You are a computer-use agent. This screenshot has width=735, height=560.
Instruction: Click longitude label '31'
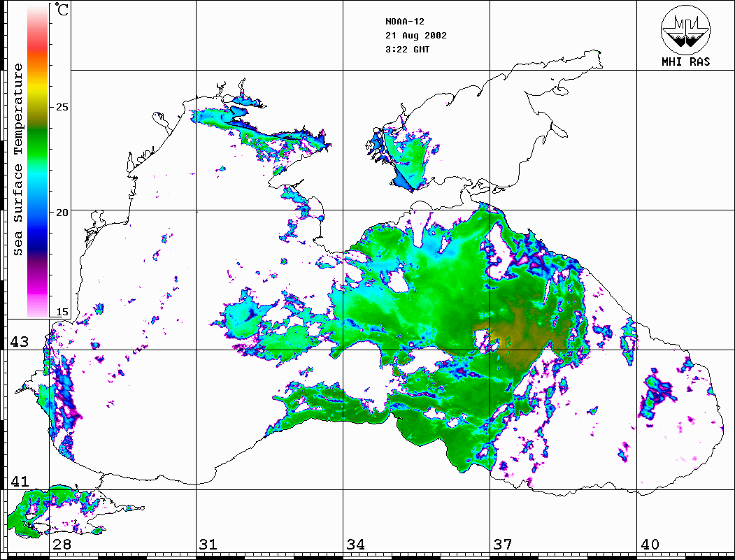pyautogui.click(x=208, y=545)
